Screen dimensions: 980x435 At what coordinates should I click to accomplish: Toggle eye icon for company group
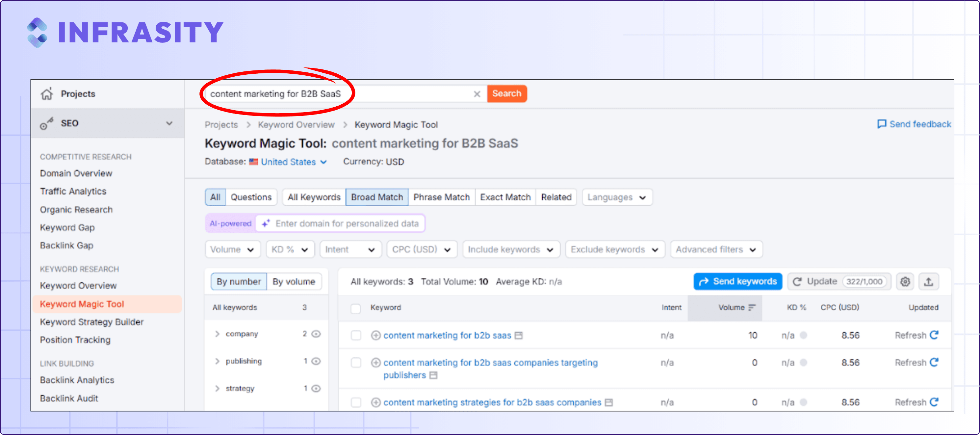pyautogui.click(x=316, y=334)
